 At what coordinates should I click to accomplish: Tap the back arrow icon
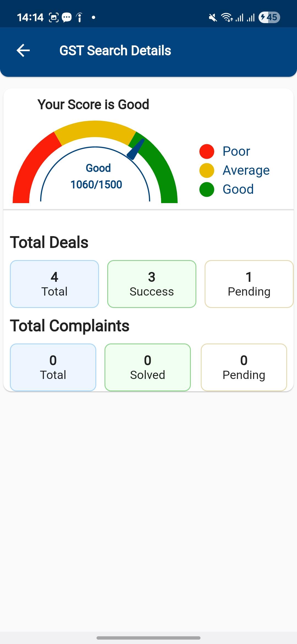23,51
